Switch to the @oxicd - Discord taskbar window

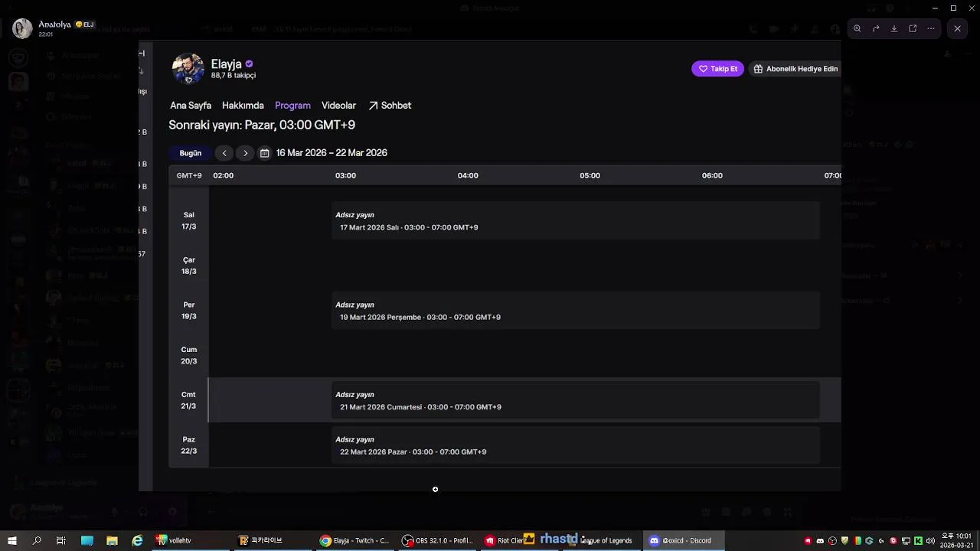684,540
